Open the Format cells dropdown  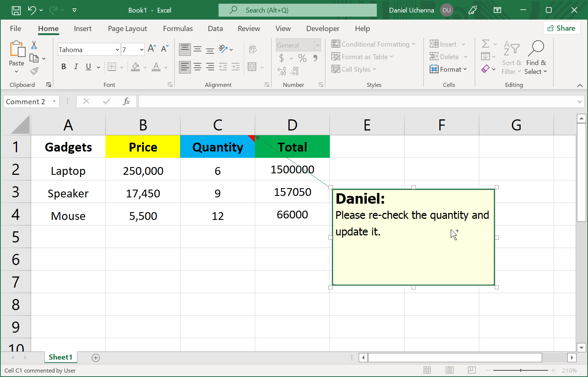click(448, 69)
